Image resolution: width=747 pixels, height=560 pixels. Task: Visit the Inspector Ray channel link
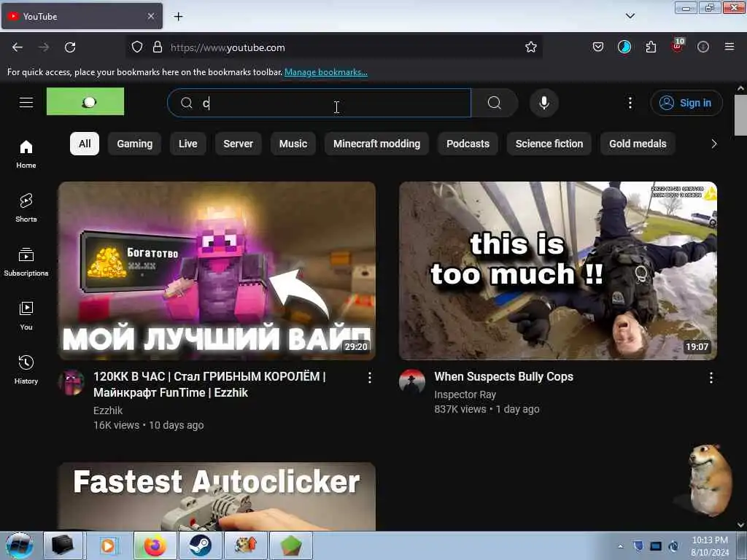(465, 394)
